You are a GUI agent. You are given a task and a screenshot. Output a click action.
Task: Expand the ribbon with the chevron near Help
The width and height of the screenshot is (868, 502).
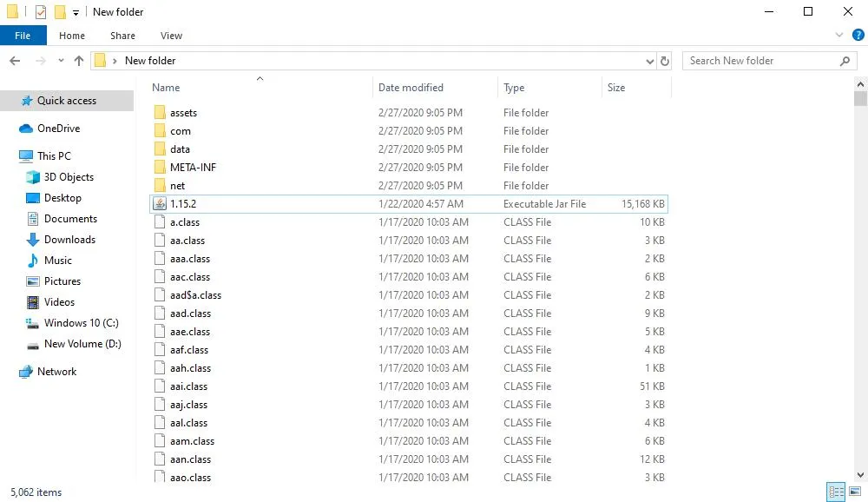(838, 36)
